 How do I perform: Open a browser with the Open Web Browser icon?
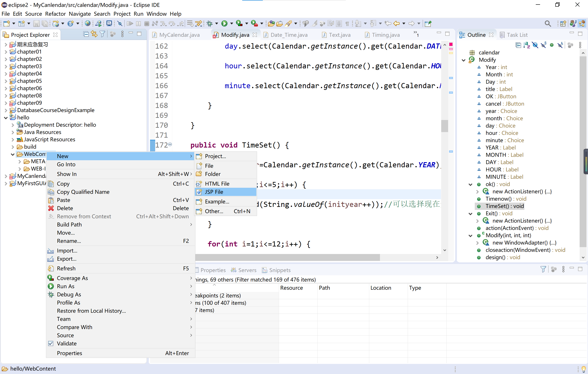pos(87,23)
